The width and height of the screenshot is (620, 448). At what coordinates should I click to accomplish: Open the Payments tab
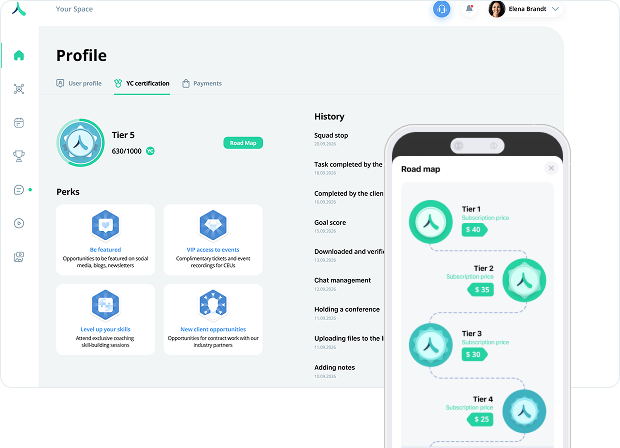tap(202, 83)
